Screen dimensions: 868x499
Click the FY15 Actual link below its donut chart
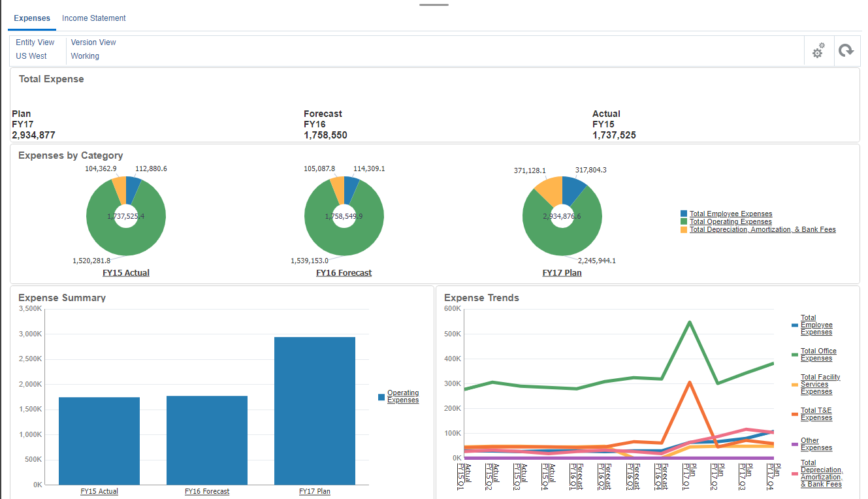(125, 272)
